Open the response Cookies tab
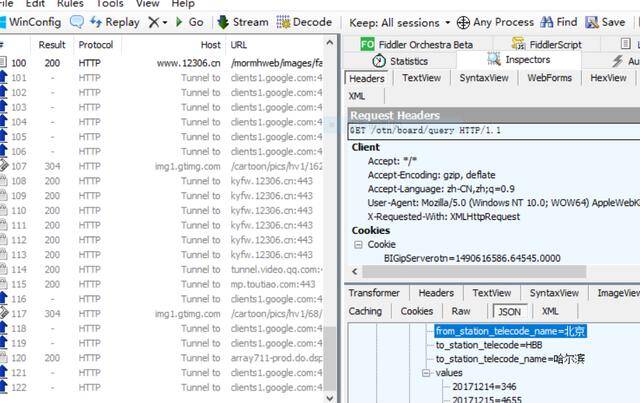Screen dimensions: 640x403 tap(416, 311)
